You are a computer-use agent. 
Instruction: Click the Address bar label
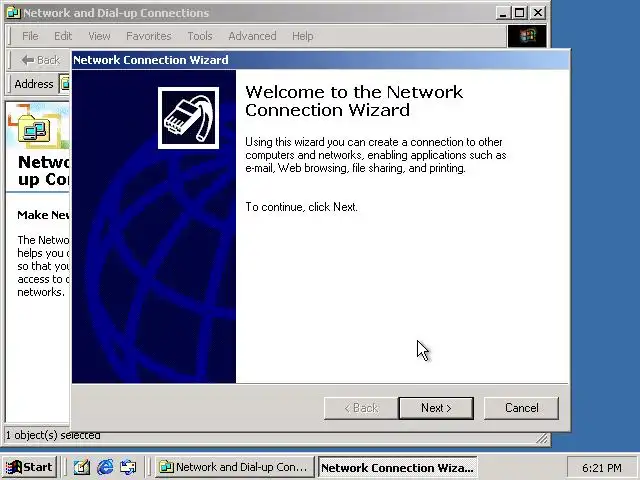[34, 84]
